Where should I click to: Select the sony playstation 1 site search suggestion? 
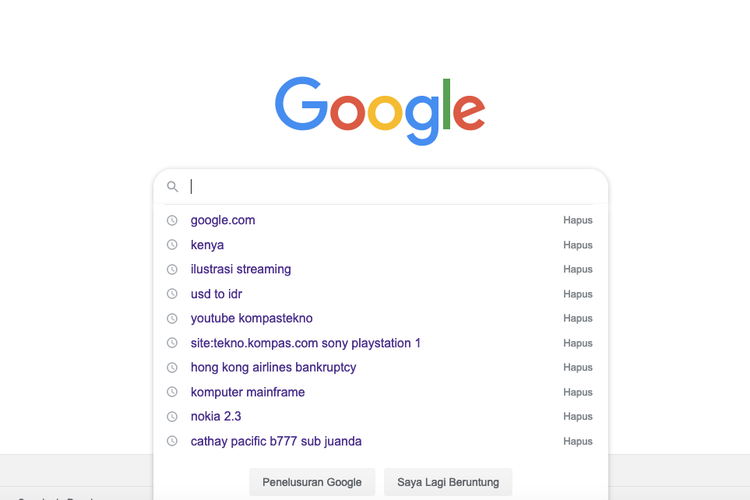(x=305, y=343)
